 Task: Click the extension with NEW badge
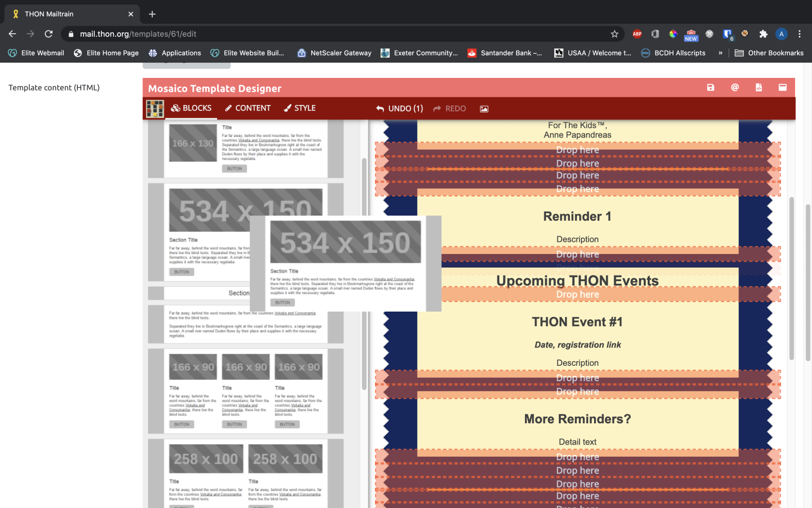(x=691, y=35)
